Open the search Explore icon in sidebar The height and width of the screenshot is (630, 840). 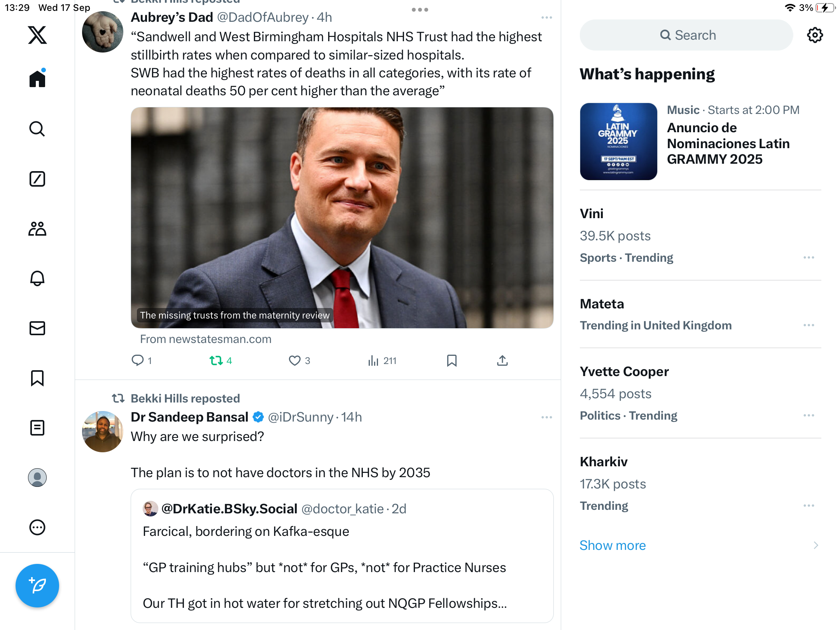[37, 129]
